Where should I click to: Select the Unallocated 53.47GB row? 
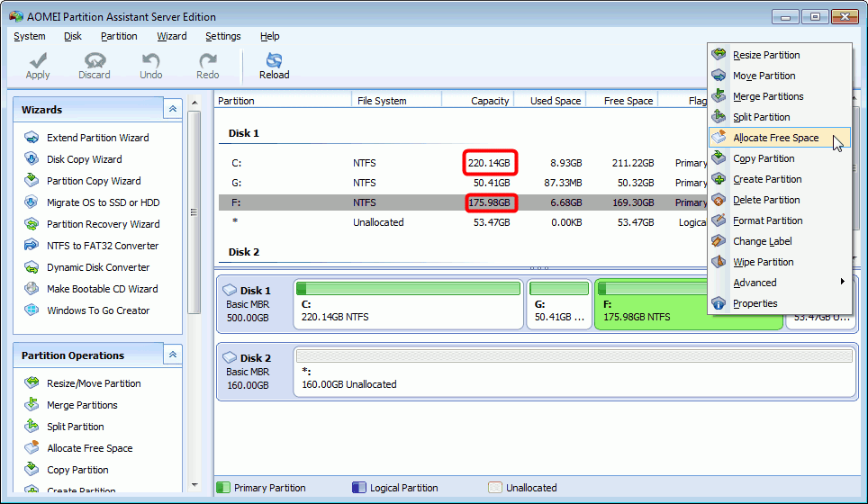pos(463,222)
